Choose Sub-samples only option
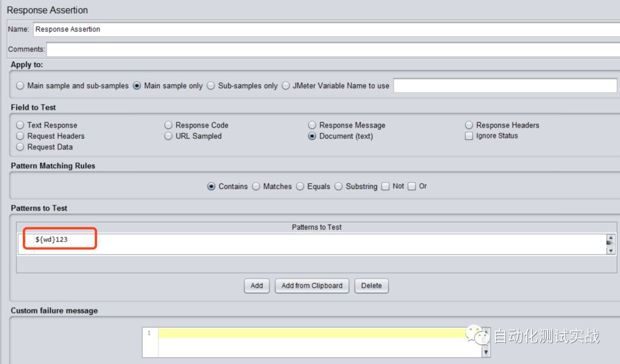This screenshot has width=620, height=364. 211,86
